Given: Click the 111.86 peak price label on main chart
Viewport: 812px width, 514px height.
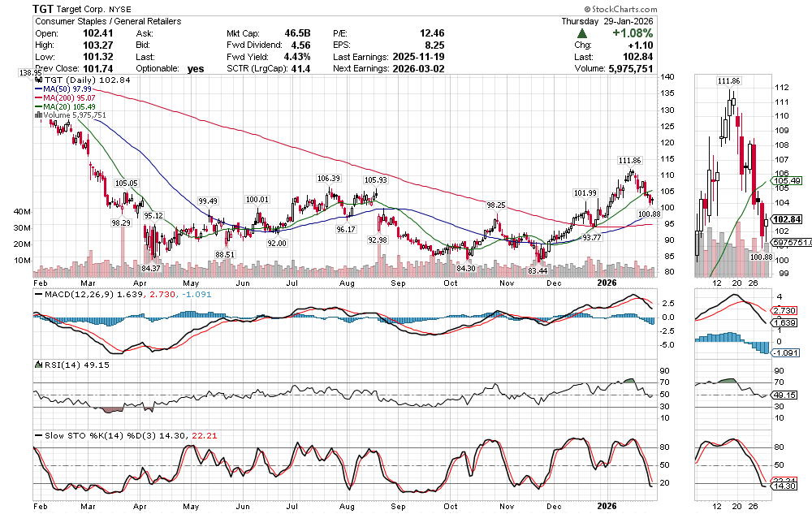Looking at the screenshot, I should click(x=629, y=161).
